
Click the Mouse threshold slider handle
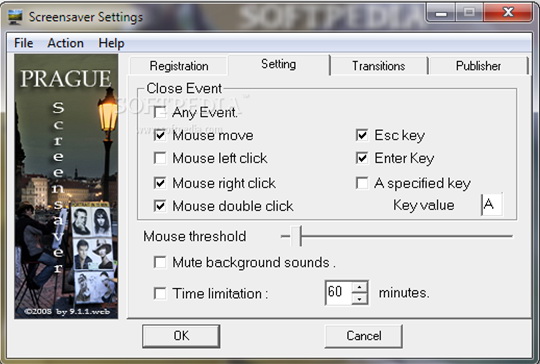point(296,236)
